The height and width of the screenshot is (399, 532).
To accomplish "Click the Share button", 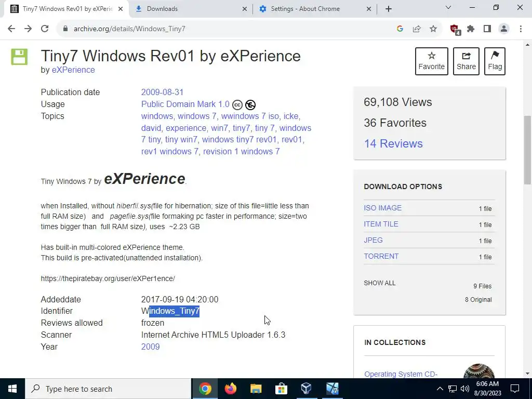I will tap(466, 61).
